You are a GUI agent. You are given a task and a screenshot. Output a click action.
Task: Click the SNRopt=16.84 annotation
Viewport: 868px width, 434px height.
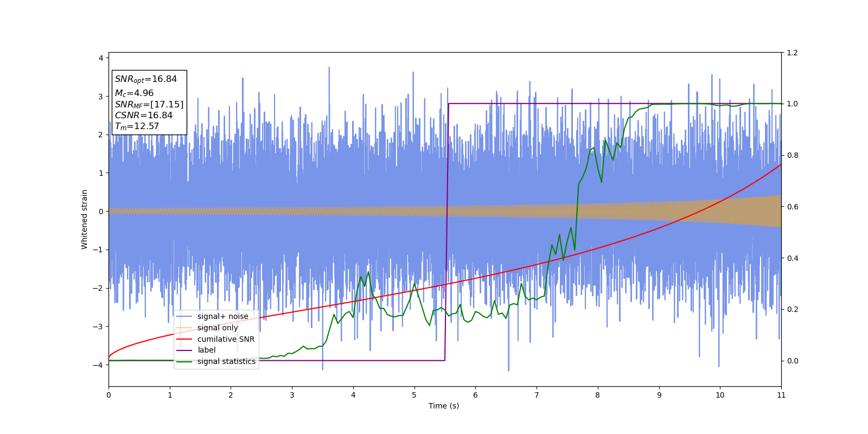(x=146, y=79)
